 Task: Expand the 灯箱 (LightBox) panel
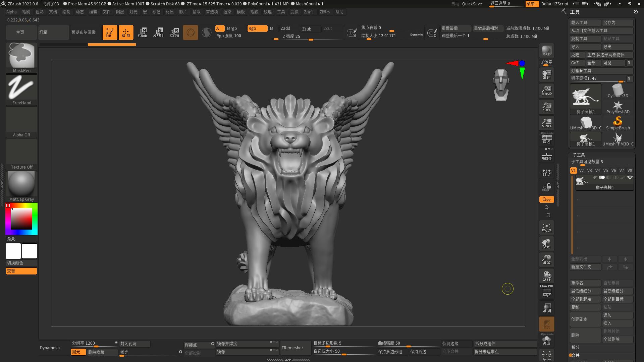[x=53, y=32]
